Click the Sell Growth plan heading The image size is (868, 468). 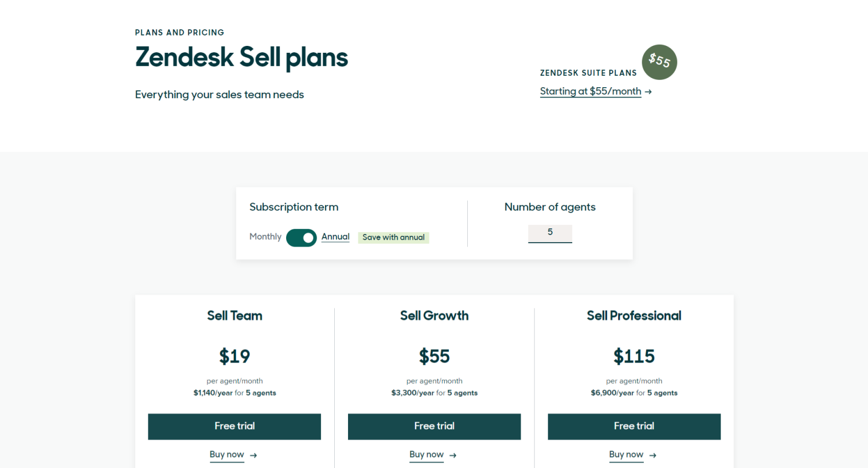click(x=434, y=315)
